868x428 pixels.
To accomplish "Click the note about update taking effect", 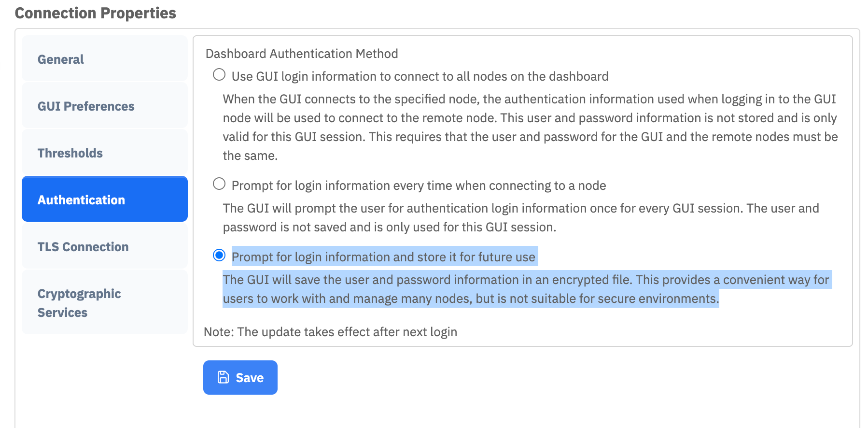I will pyautogui.click(x=331, y=332).
